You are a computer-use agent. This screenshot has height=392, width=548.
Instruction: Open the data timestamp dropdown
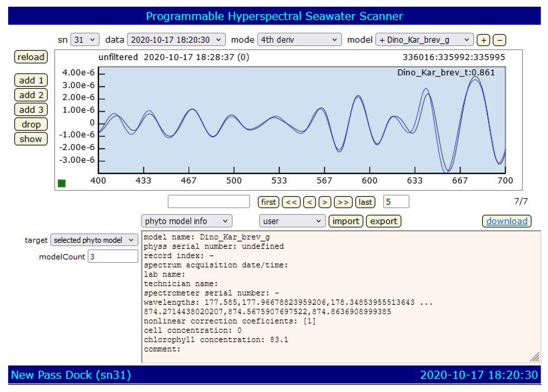(176, 40)
